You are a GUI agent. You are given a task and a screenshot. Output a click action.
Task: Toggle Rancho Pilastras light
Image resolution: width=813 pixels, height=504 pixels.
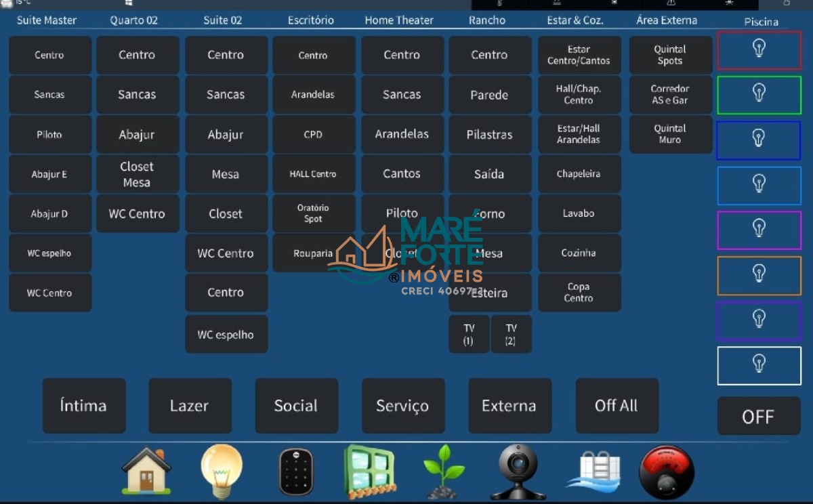pyautogui.click(x=489, y=135)
